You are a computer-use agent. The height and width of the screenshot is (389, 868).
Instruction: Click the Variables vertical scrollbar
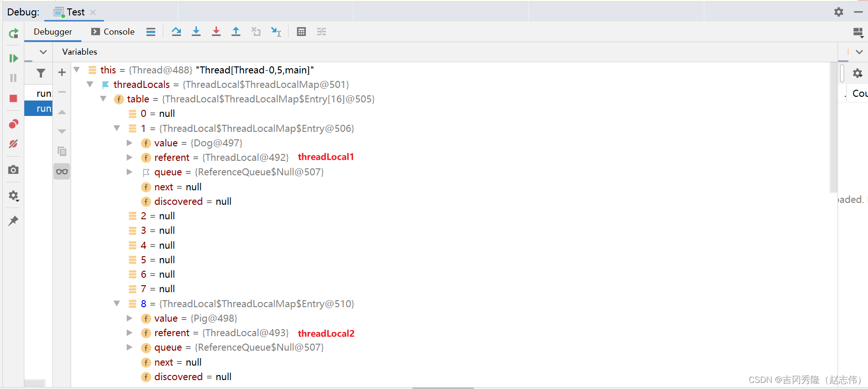click(833, 127)
